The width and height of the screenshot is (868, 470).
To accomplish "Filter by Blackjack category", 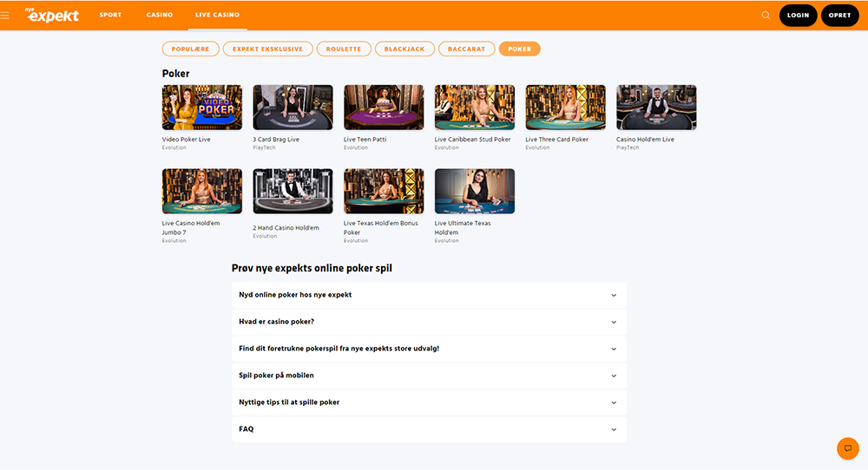I will (404, 49).
